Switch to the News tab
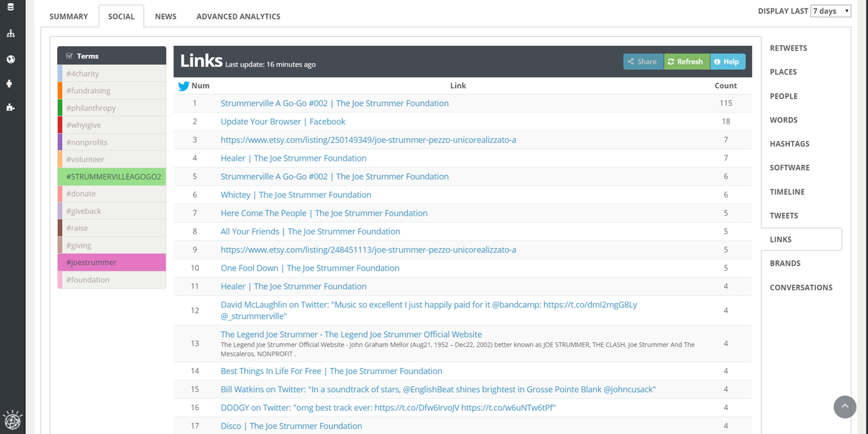 tap(166, 17)
